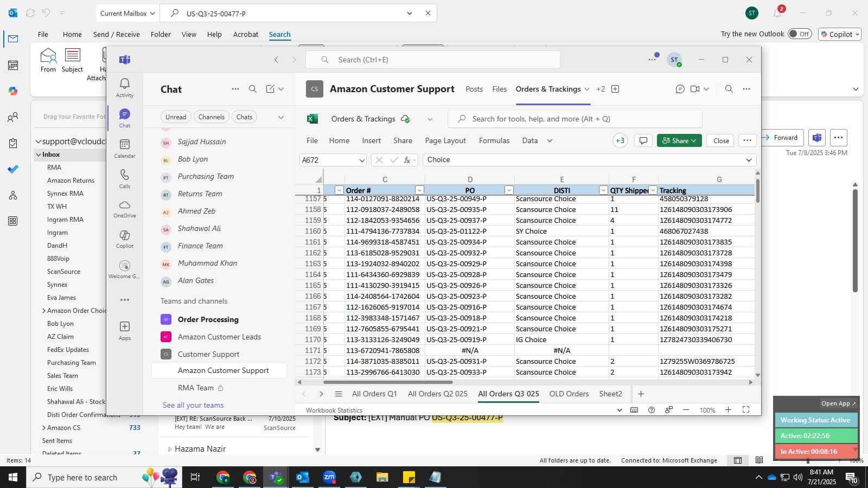
Task: Open filter dropdown on QTY Shipped column
Action: point(653,190)
